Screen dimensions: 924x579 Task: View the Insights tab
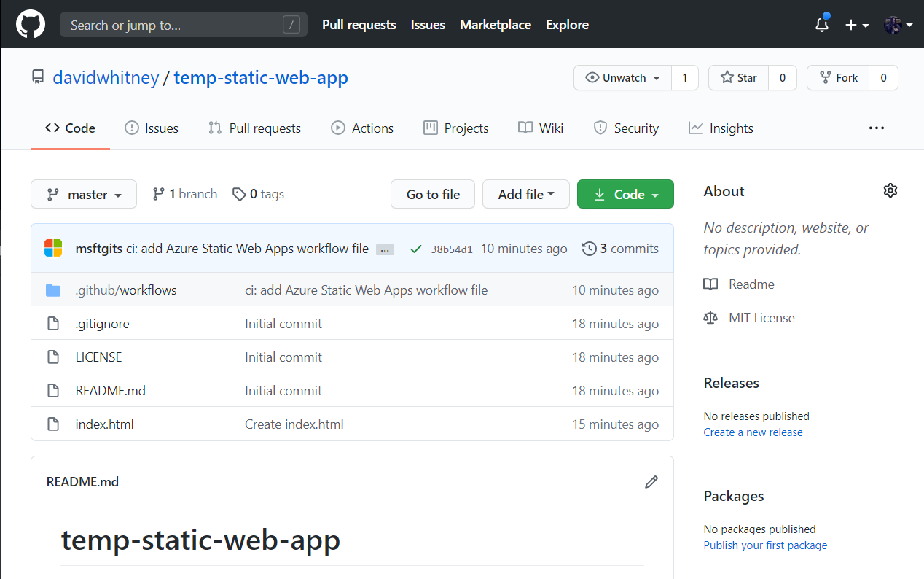pos(721,128)
